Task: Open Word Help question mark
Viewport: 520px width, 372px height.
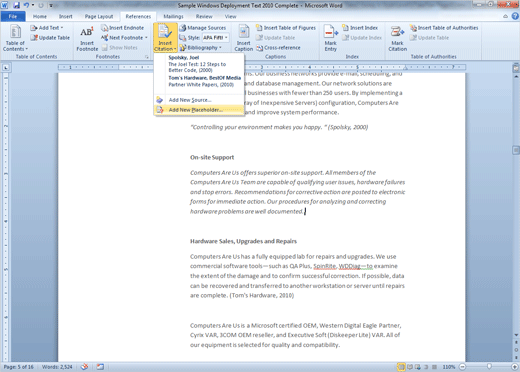Action: click(x=515, y=16)
